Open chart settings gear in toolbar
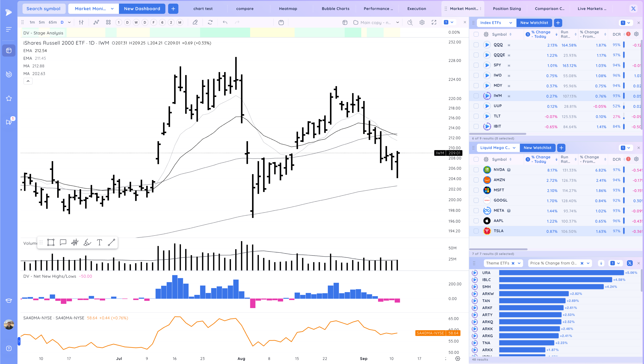The width and height of the screenshot is (644, 364). tap(422, 23)
